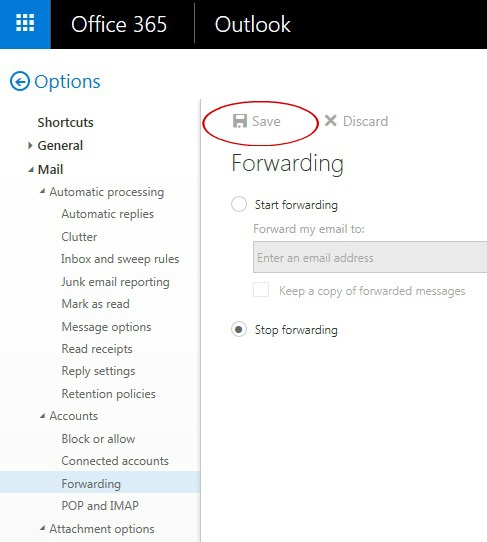Collapse the Mail section arrow
This screenshot has width=487, height=542.
pos(31,170)
